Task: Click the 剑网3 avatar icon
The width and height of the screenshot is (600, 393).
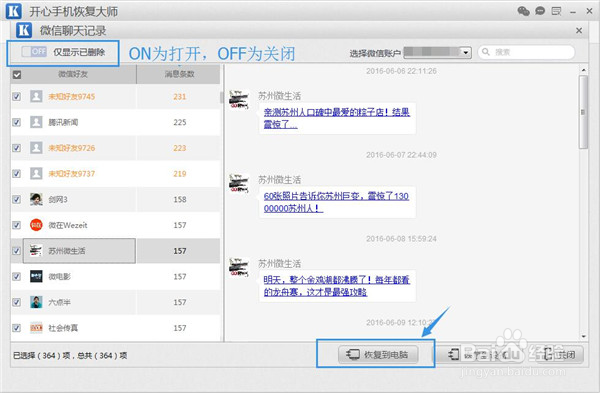Action: (36, 199)
